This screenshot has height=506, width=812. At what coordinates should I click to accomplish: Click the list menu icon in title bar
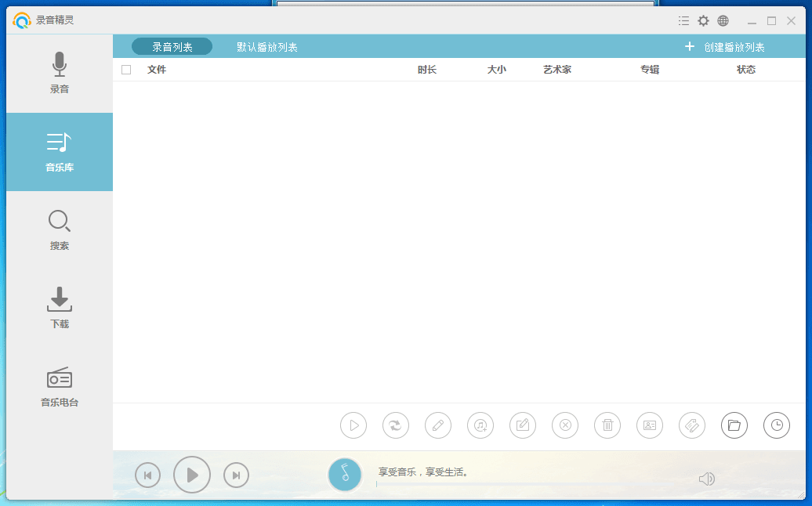click(683, 20)
